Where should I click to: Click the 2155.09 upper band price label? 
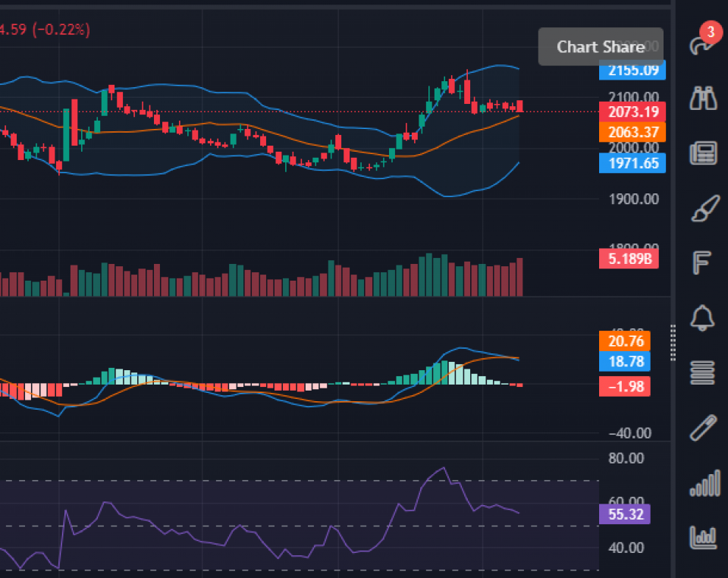click(632, 71)
